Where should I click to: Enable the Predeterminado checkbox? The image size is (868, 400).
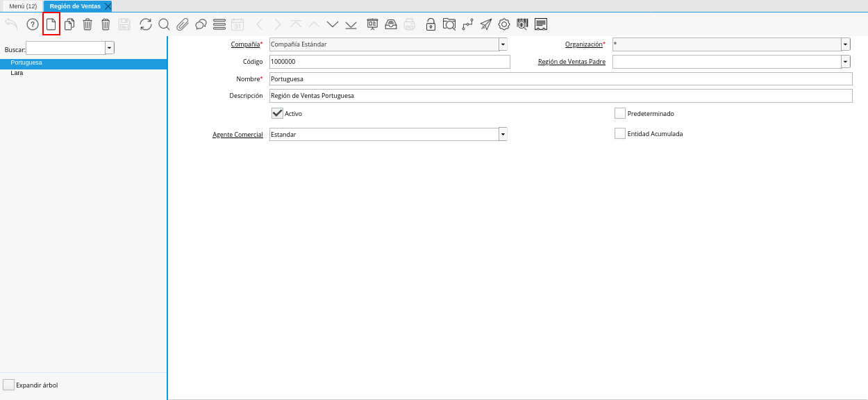[620, 113]
